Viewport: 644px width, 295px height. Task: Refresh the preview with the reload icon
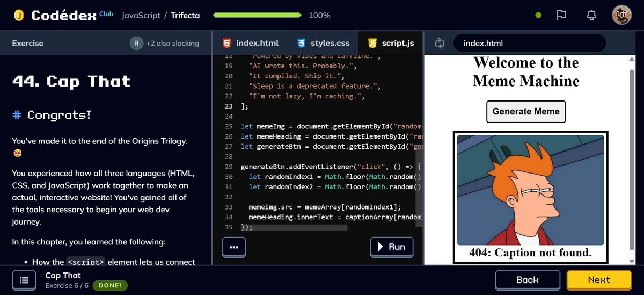[x=440, y=43]
